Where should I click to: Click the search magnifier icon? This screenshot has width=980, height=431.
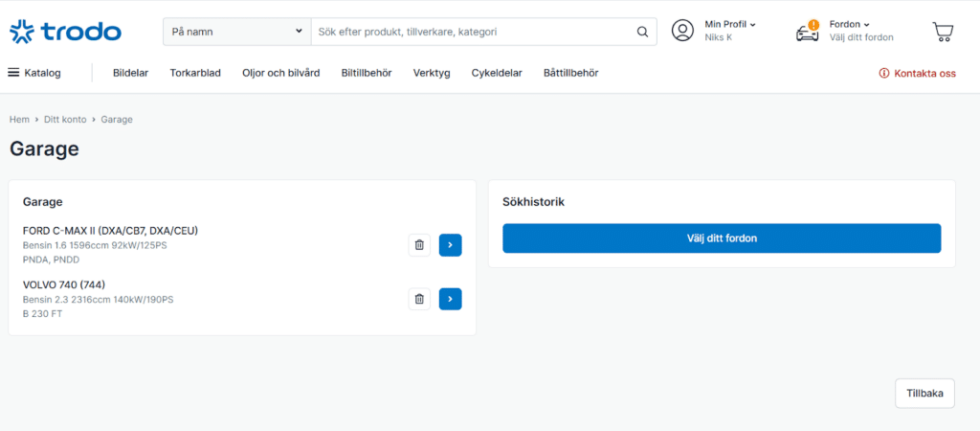click(x=642, y=32)
